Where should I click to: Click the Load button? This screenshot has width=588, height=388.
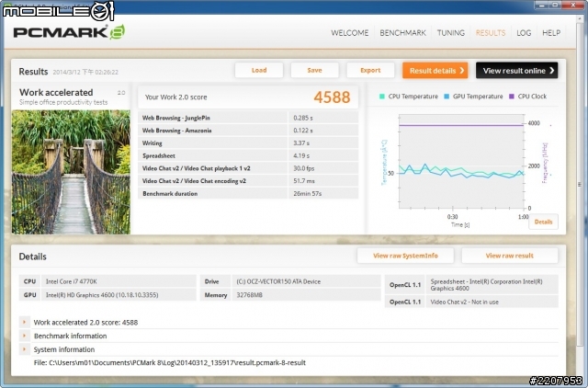tap(259, 70)
